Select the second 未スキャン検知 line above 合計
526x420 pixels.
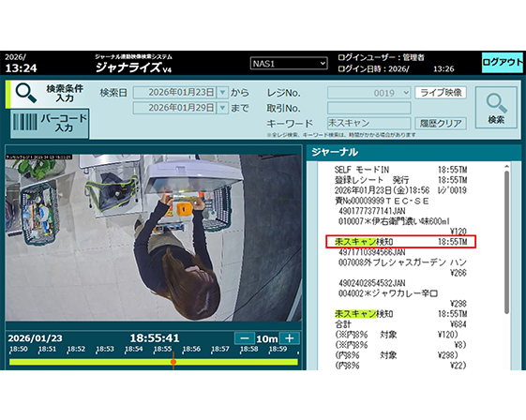tap(401, 314)
